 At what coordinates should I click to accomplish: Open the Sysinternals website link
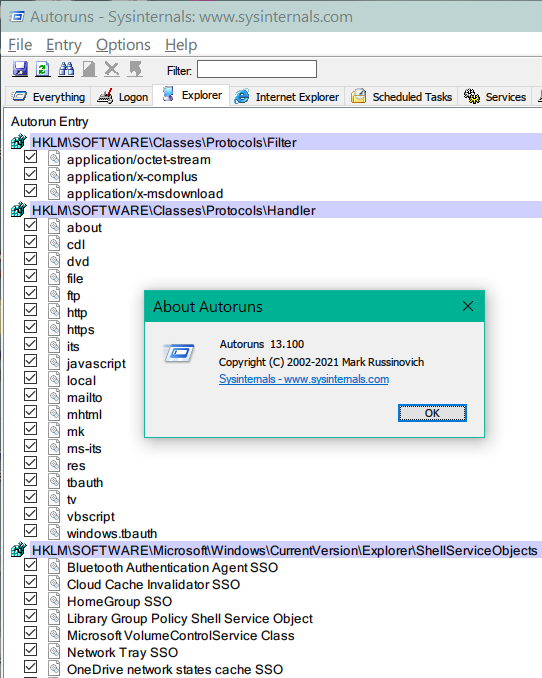click(x=304, y=379)
